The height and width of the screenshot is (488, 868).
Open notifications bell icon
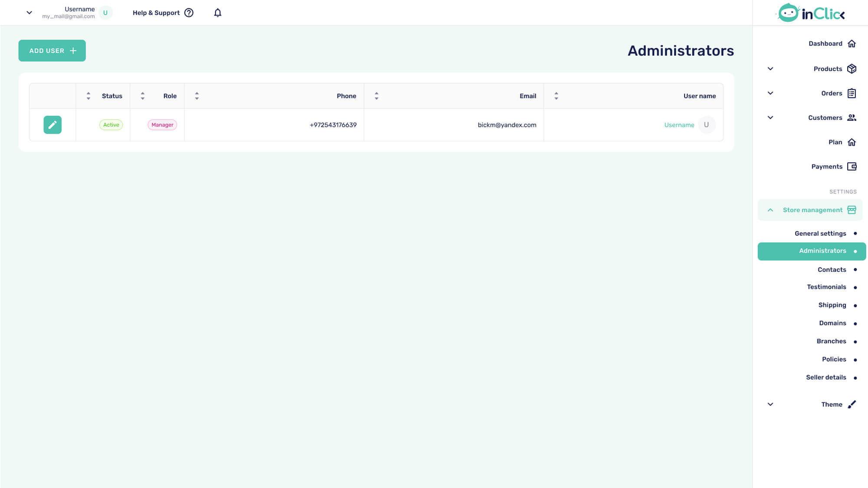click(x=218, y=13)
